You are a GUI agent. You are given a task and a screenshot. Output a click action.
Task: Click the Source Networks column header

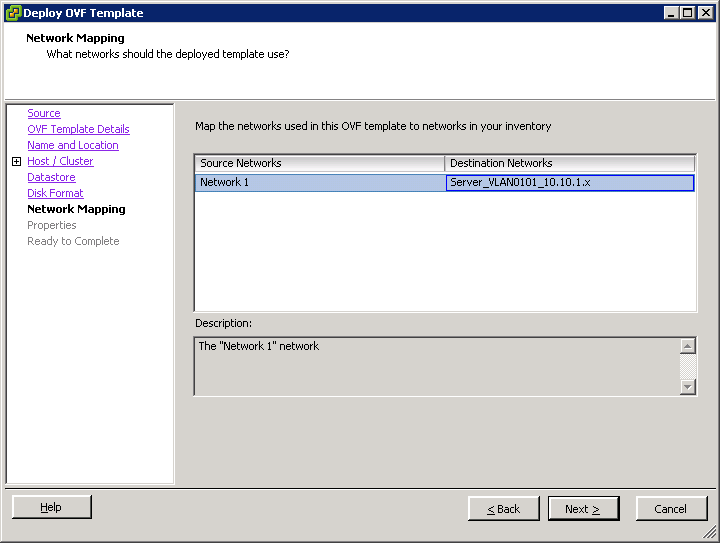click(320, 163)
